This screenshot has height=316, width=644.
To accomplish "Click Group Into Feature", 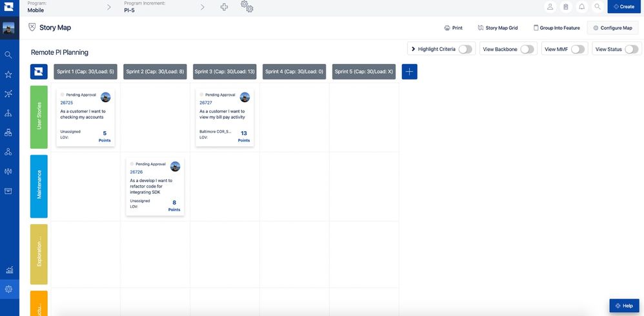I will (x=556, y=28).
